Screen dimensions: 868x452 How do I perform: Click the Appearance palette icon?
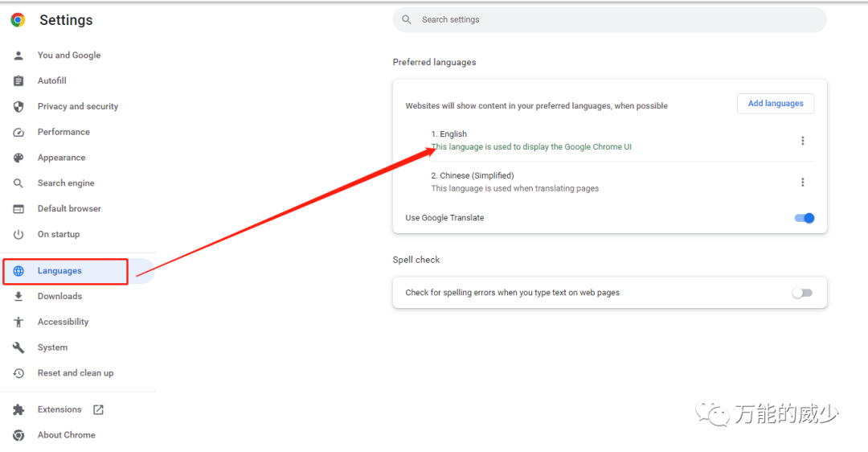click(18, 158)
